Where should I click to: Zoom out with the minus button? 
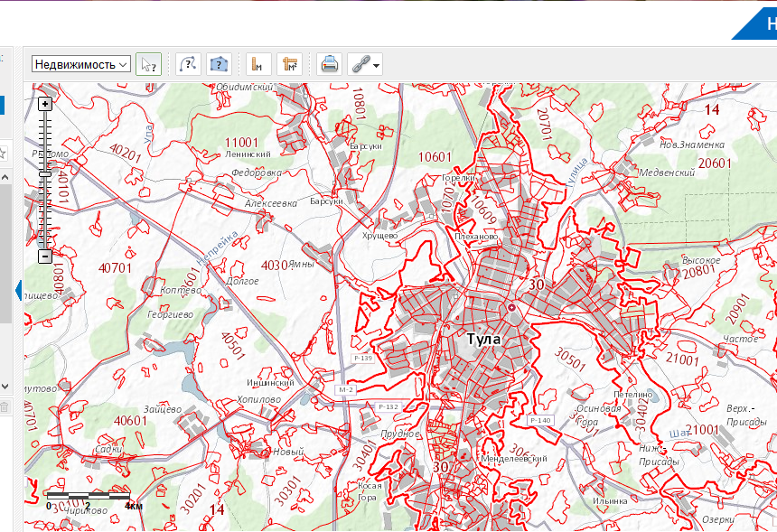point(45,257)
